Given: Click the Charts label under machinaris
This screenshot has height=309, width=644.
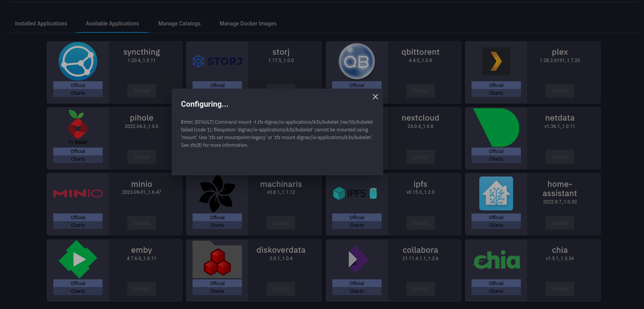Looking at the screenshot, I should (x=217, y=225).
